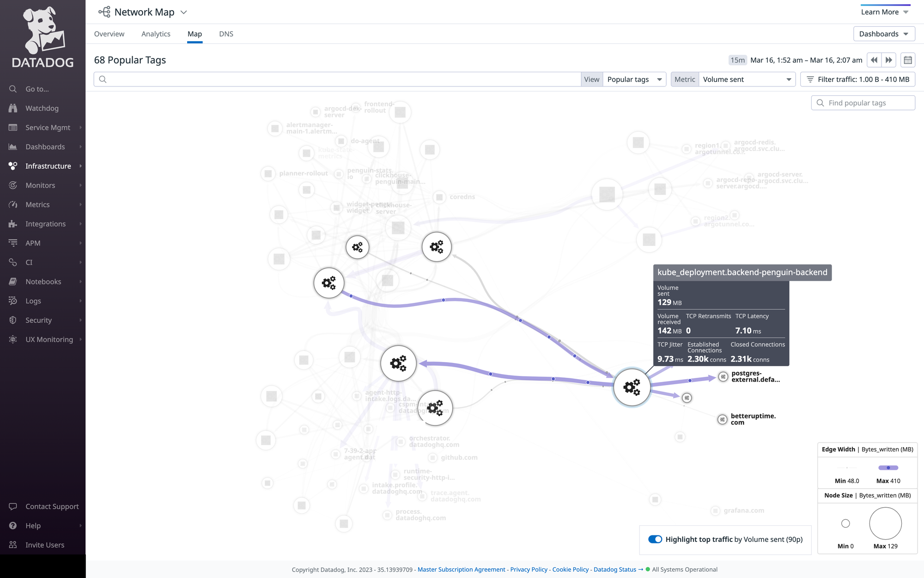This screenshot has height=578, width=924.
Task: Select the backend-penguin-backend gear node
Action: [632, 387]
